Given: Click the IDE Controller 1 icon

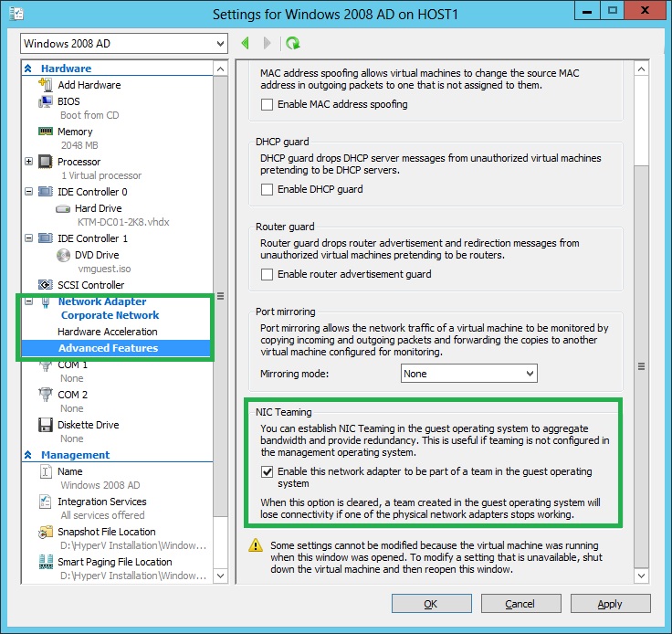Looking at the screenshot, I should [46, 238].
